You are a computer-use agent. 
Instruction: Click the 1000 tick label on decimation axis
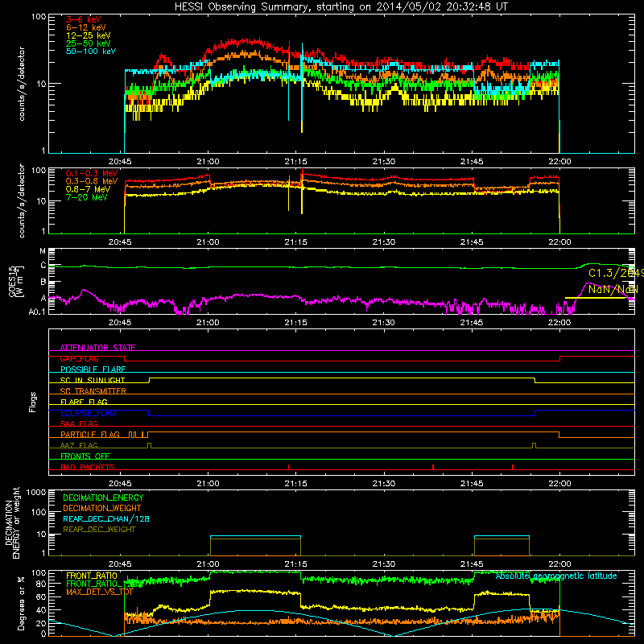point(36,493)
